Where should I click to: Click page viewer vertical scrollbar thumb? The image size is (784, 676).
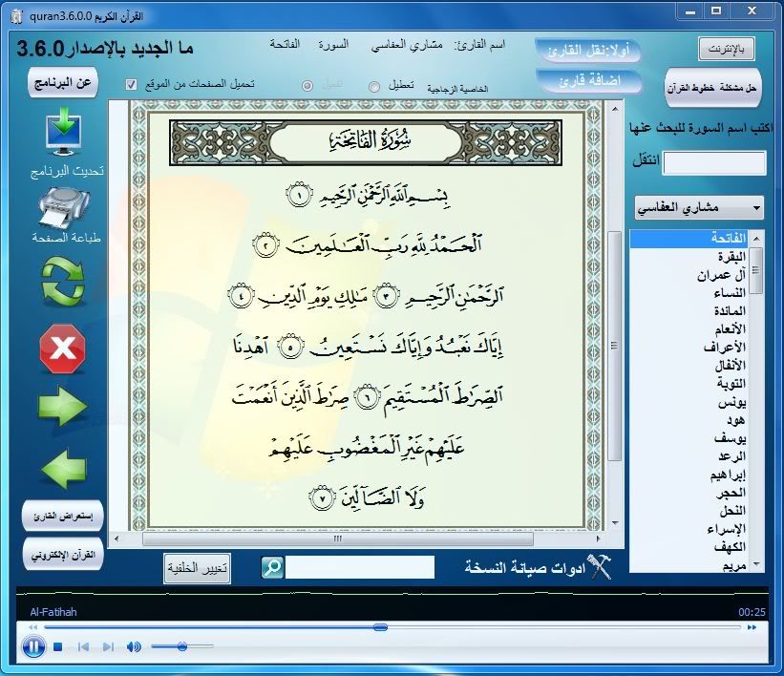[x=615, y=346]
